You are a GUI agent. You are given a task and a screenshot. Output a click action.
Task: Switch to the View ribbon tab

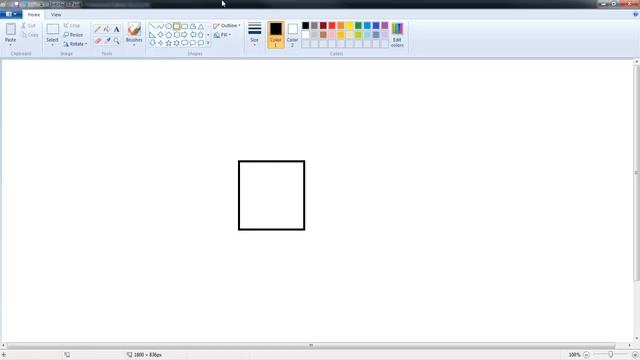(x=56, y=15)
